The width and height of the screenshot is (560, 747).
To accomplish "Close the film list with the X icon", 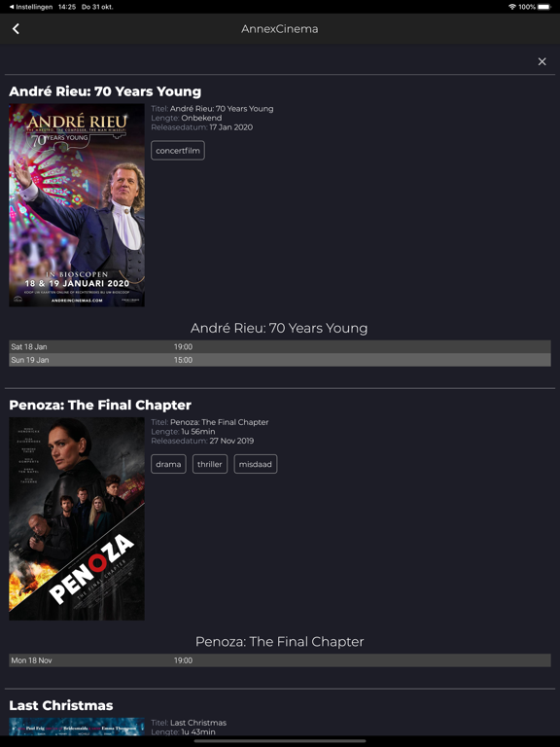I will click(x=542, y=61).
